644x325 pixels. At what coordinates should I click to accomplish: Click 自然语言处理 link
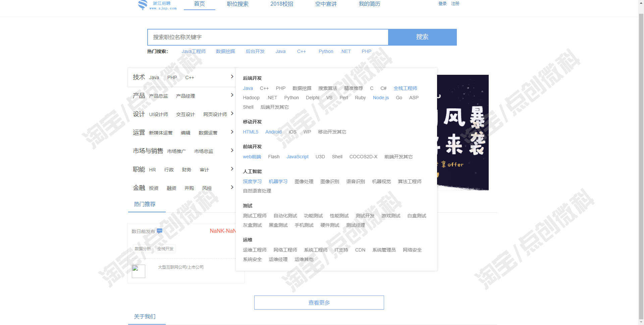[257, 191]
